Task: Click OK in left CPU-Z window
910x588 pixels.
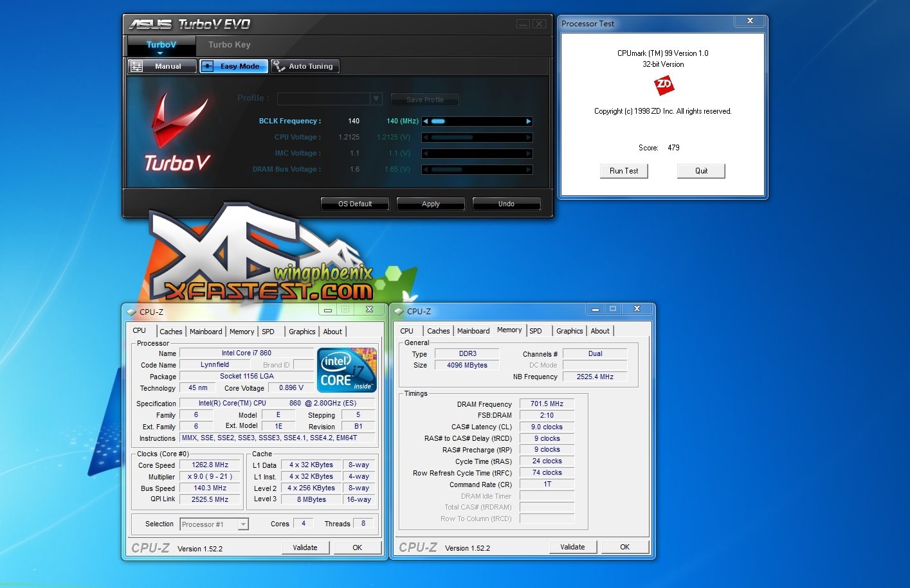Action: coord(358,548)
